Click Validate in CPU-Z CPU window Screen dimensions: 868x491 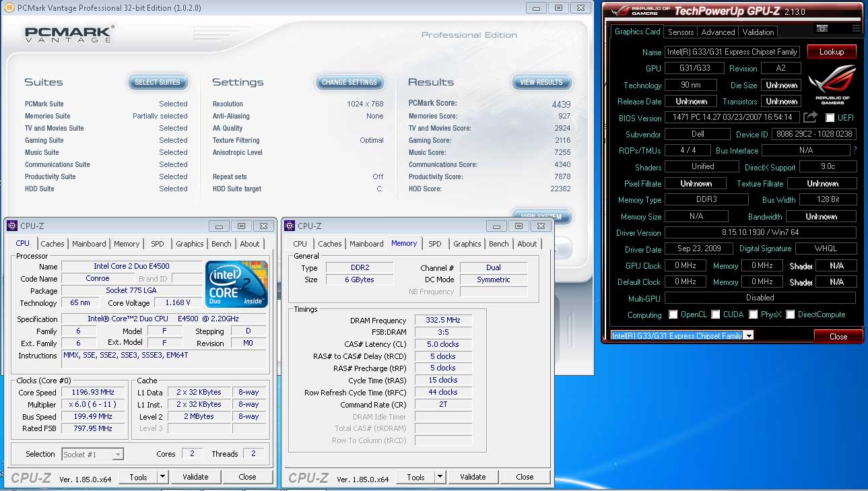click(195, 477)
